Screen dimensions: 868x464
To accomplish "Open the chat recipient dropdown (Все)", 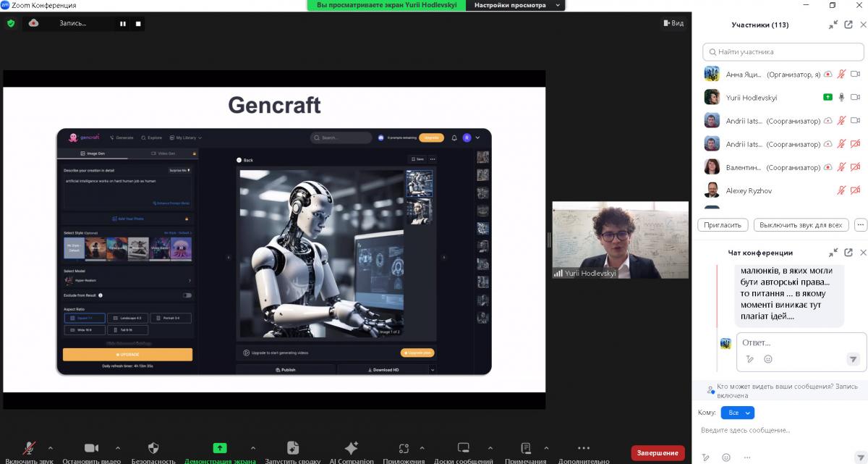I will coord(738,413).
